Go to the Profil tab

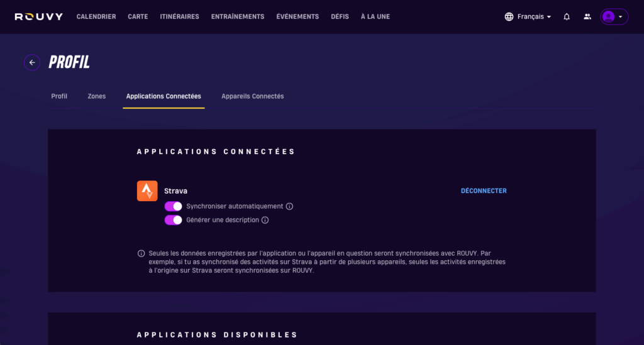pos(59,96)
